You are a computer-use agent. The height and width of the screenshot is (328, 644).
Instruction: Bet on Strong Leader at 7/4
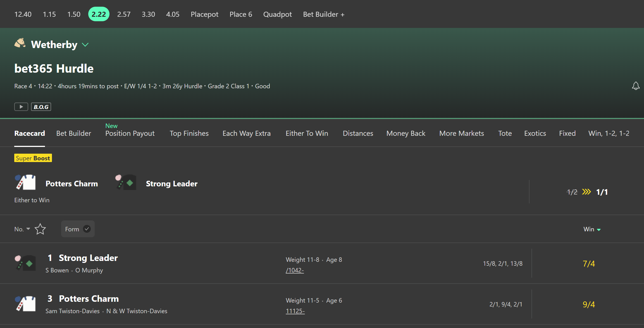589,263
